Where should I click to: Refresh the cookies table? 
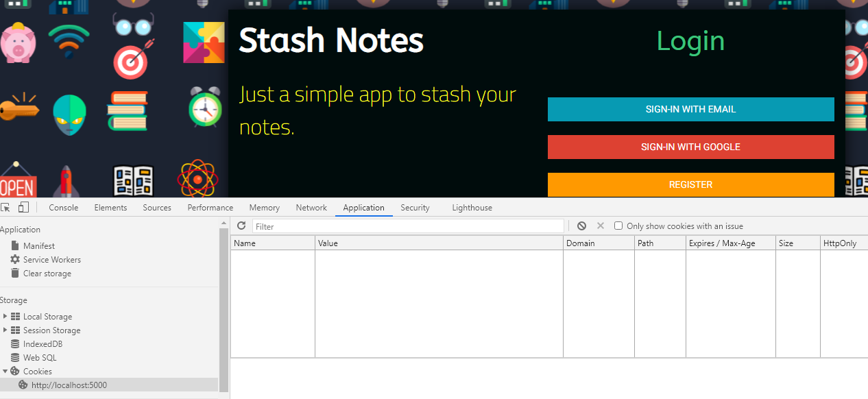click(x=241, y=226)
